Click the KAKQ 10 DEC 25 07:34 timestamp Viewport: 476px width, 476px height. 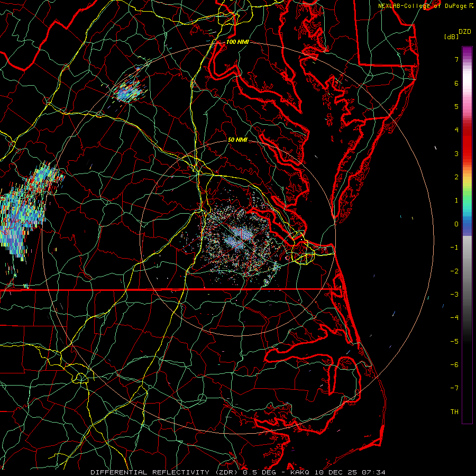(338, 472)
